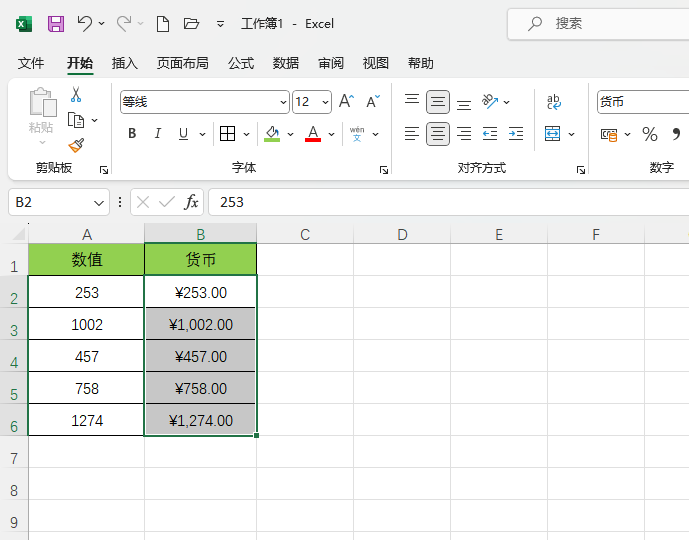Open Font settings dialog launcher
The image size is (689, 540).
(x=384, y=170)
